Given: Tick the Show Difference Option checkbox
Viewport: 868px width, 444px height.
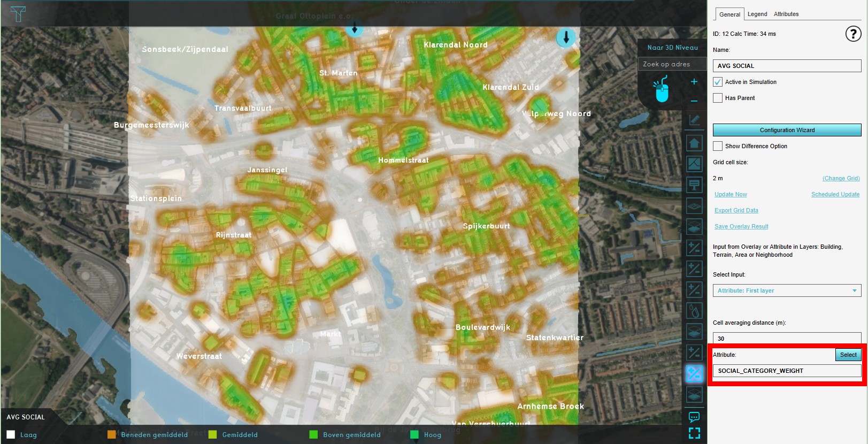Looking at the screenshot, I should click(x=718, y=146).
